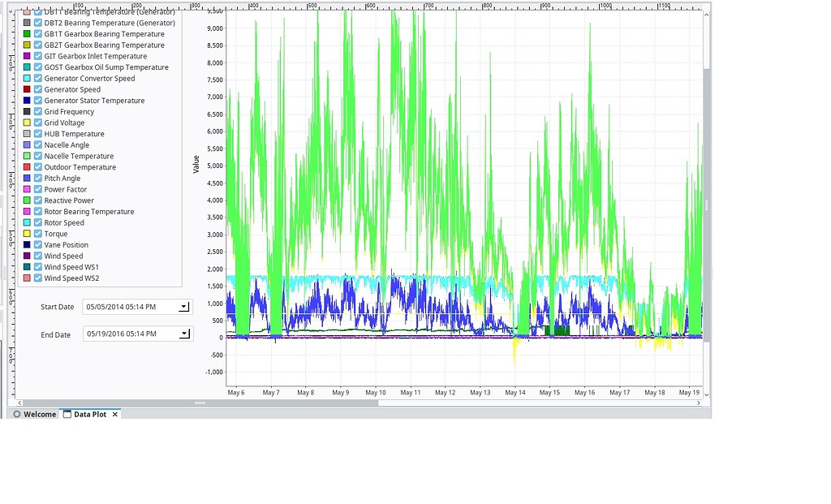The width and height of the screenshot is (831, 504).
Task: Click the blue icon beside Pitch Angle
Action: point(27,178)
